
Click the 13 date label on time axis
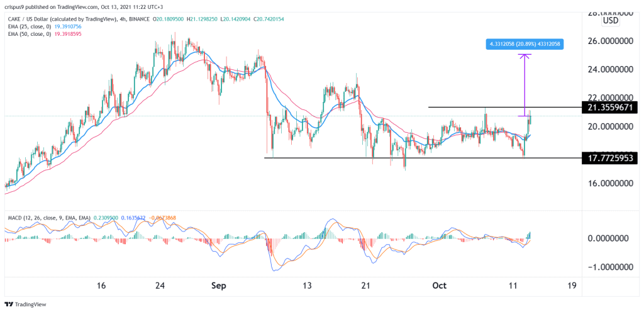(x=307, y=286)
